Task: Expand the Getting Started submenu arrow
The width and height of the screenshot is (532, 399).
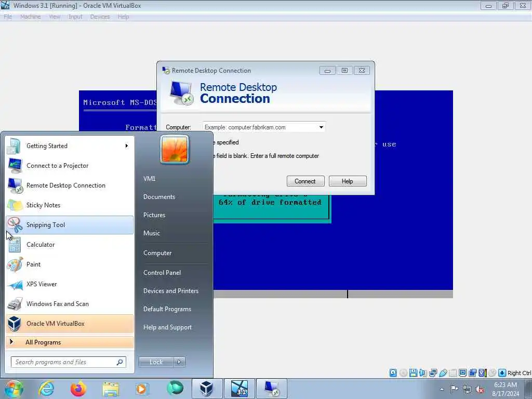Action: 127,146
